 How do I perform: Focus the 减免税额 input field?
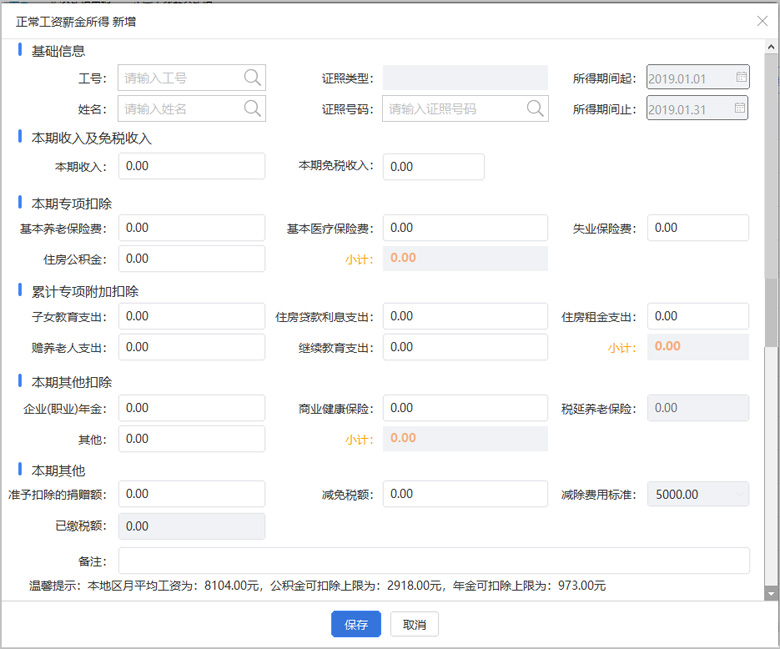pos(464,494)
